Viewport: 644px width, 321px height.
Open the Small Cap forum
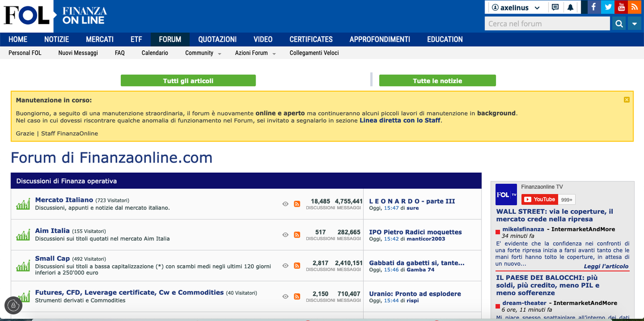[x=52, y=258]
